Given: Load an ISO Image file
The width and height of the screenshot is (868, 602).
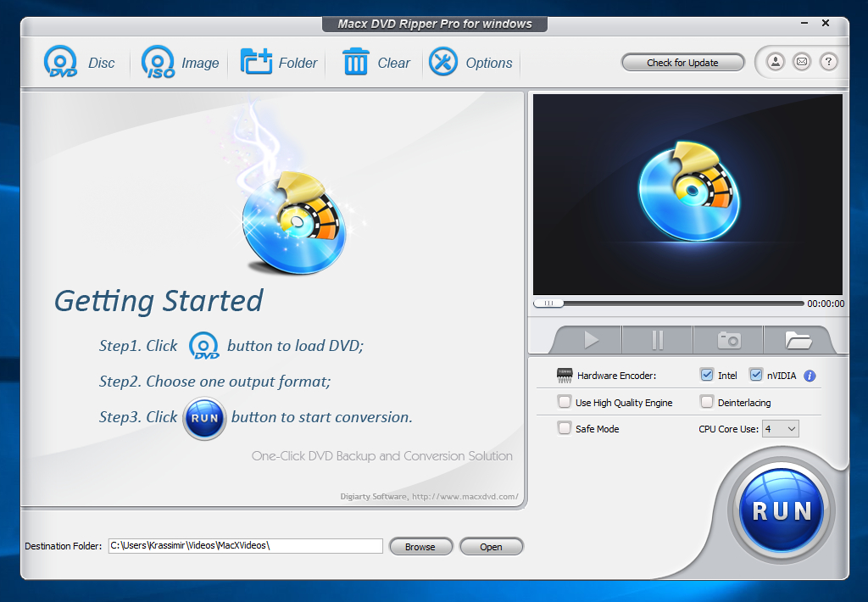Looking at the screenshot, I should pos(158,63).
